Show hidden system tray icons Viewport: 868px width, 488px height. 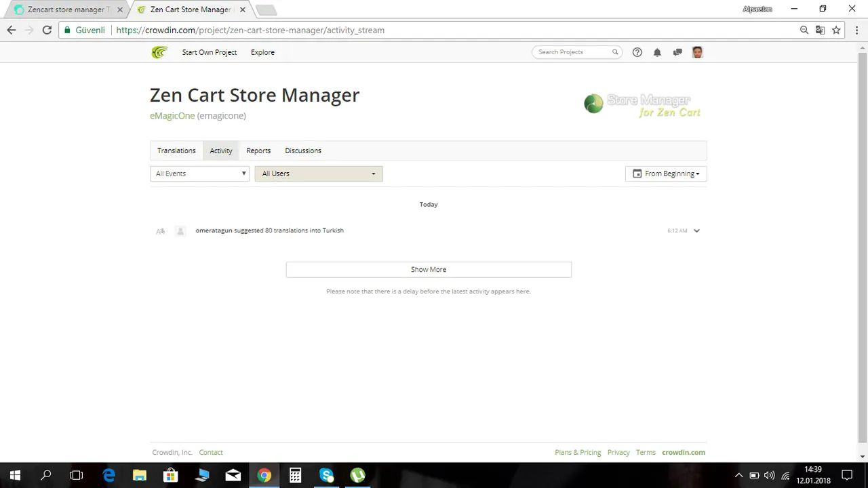click(x=739, y=475)
